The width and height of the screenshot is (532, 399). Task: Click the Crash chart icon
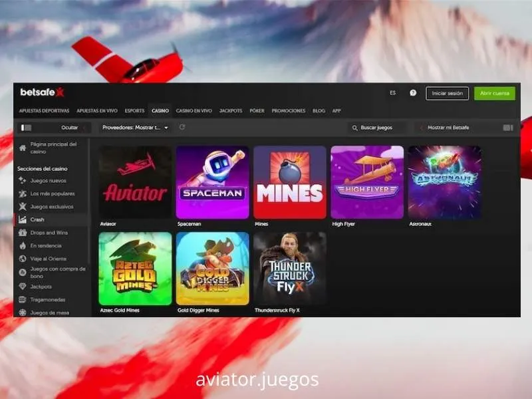23,219
